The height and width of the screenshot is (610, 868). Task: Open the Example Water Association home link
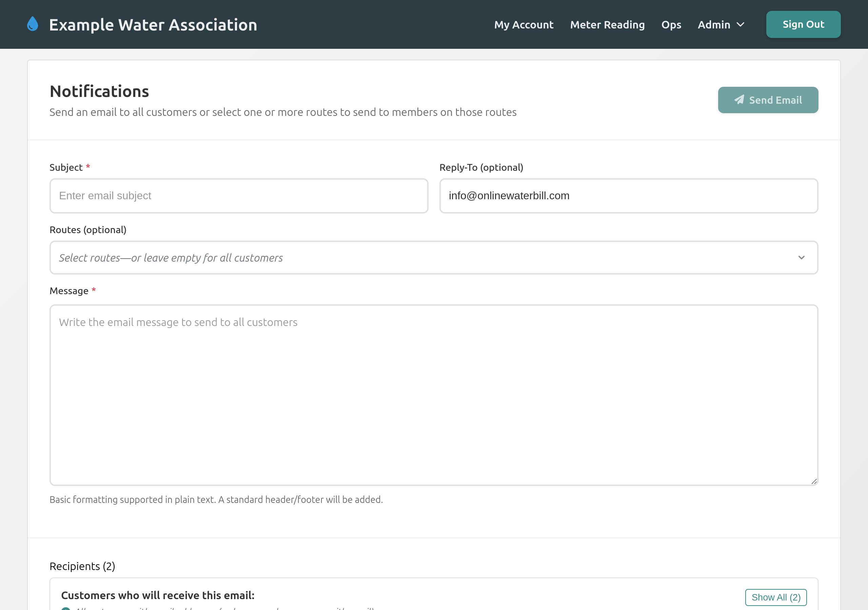coord(153,24)
